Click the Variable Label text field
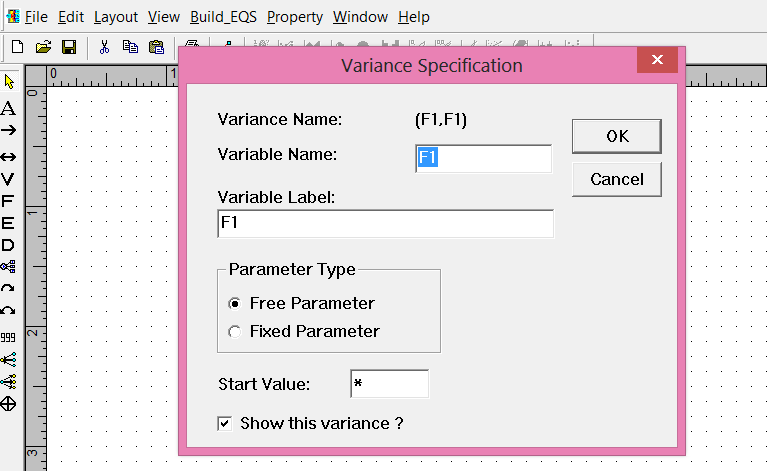 [385, 224]
